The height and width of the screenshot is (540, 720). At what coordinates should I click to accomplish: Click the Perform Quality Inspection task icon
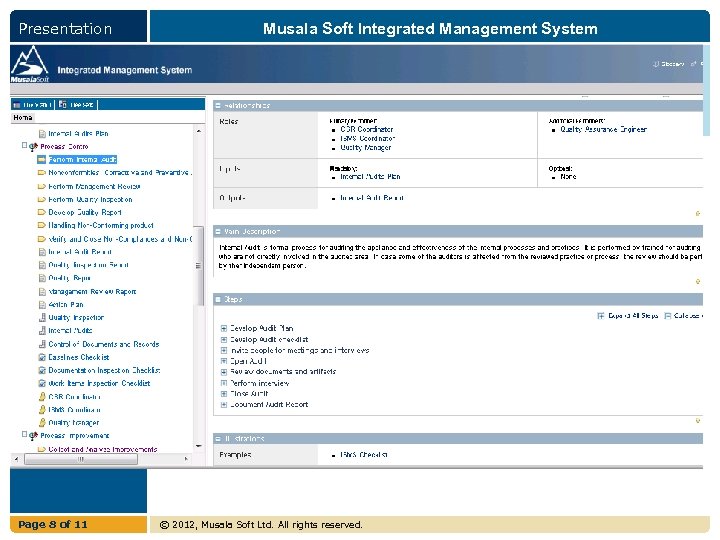tap(42, 199)
